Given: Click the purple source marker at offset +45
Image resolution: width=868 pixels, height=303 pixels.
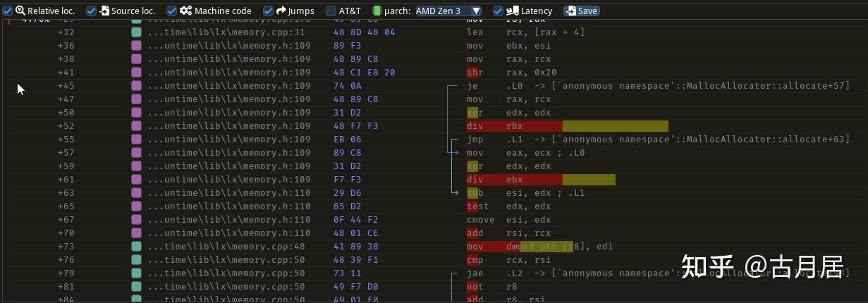Looking at the screenshot, I should coord(136,85).
